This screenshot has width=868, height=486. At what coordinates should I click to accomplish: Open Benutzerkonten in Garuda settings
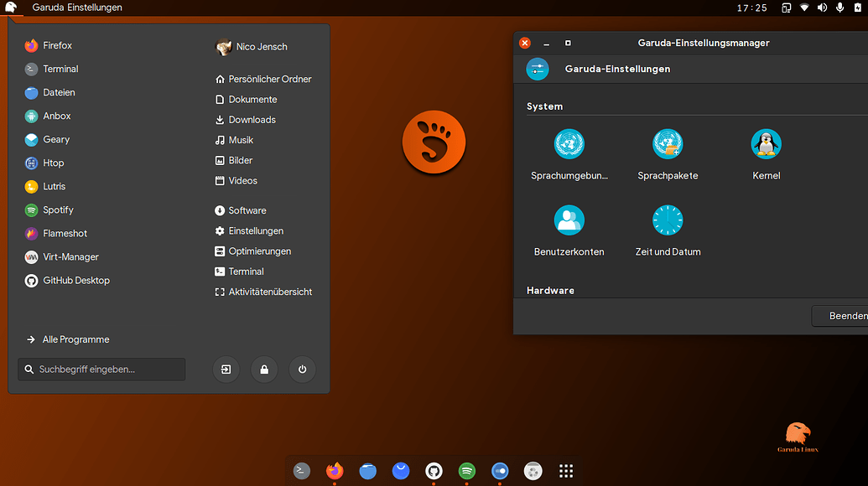569,229
